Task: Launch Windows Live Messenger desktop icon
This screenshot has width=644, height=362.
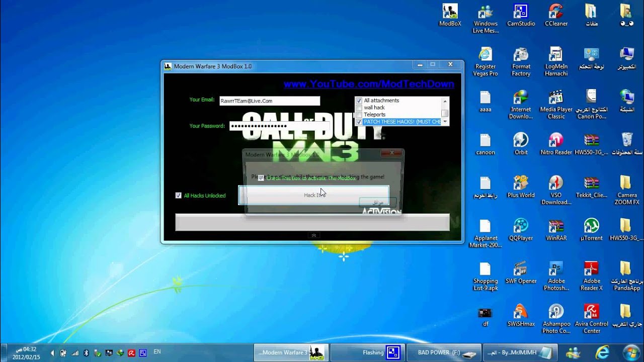Action: click(x=486, y=19)
